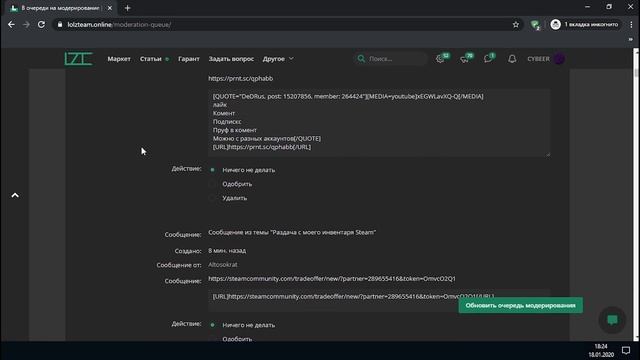This screenshot has width=640, height=360.
Task: Open the steamcommunity tradeoffer link
Action: (332, 278)
